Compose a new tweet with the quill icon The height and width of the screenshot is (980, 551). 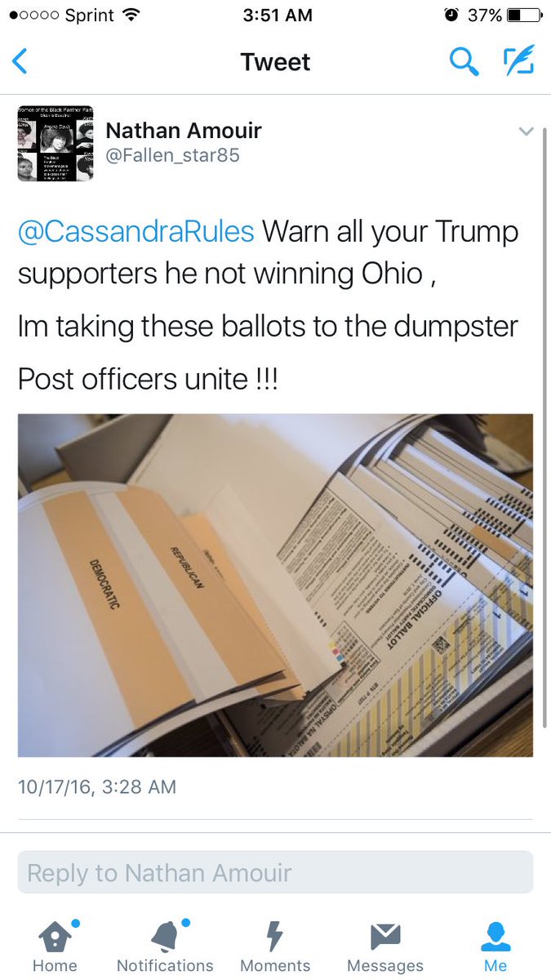click(x=518, y=61)
